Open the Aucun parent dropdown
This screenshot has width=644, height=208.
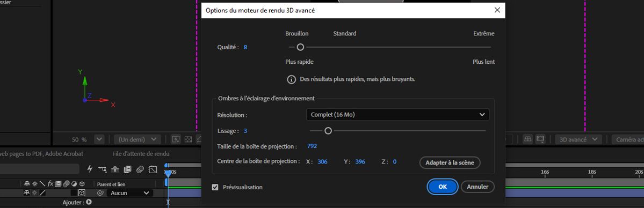(130, 193)
